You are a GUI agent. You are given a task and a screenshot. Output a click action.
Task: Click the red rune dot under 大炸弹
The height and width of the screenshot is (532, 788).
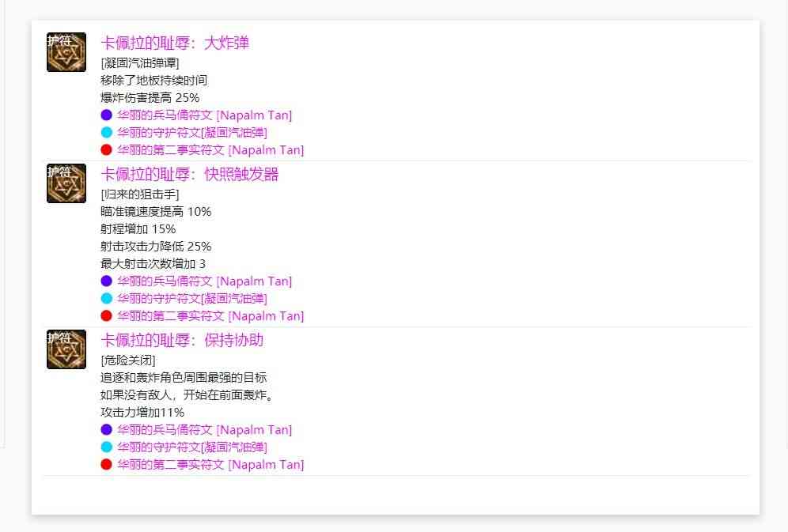[107, 150]
